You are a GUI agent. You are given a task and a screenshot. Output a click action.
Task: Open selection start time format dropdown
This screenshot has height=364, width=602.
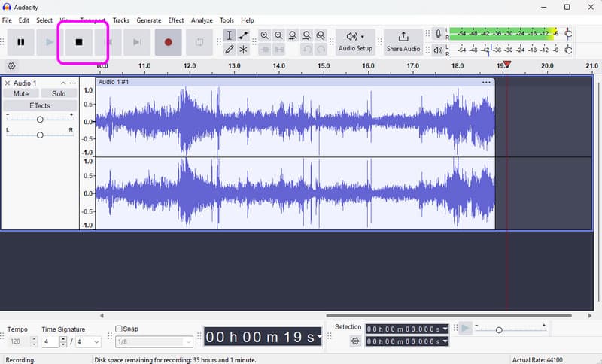click(445, 329)
